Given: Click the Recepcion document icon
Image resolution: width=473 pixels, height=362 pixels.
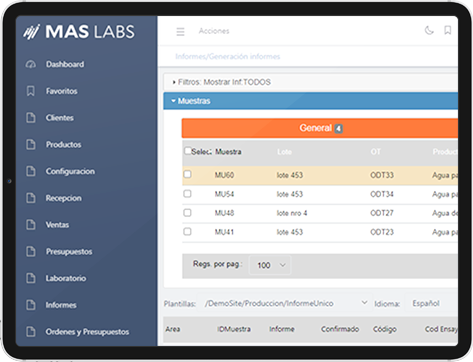Looking at the screenshot, I should (31, 198).
